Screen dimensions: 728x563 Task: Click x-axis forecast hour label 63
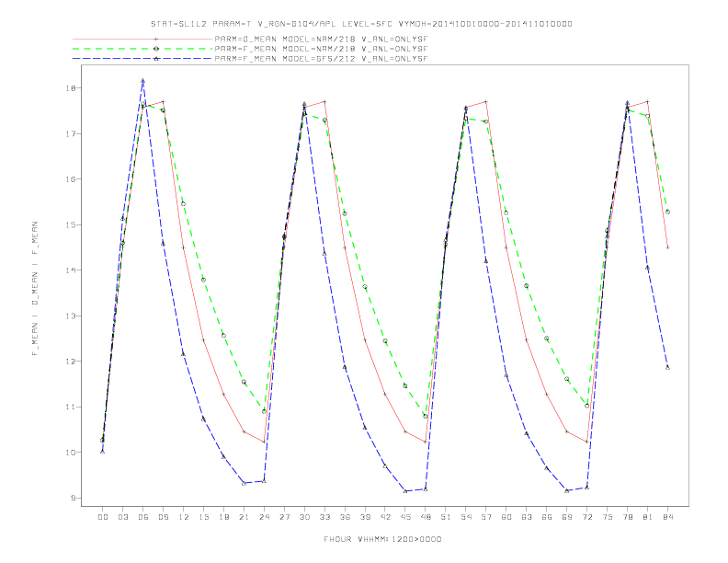tap(527, 517)
